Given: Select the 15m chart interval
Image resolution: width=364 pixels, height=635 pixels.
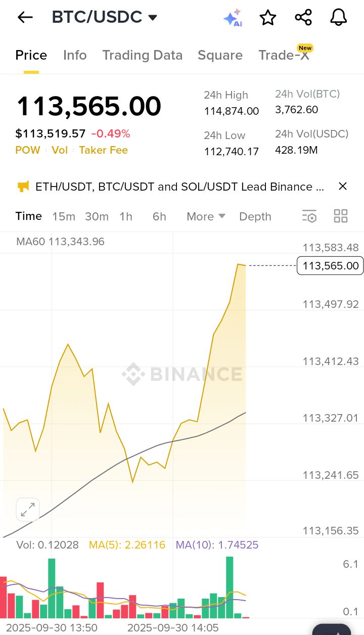Looking at the screenshot, I should tap(64, 216).
